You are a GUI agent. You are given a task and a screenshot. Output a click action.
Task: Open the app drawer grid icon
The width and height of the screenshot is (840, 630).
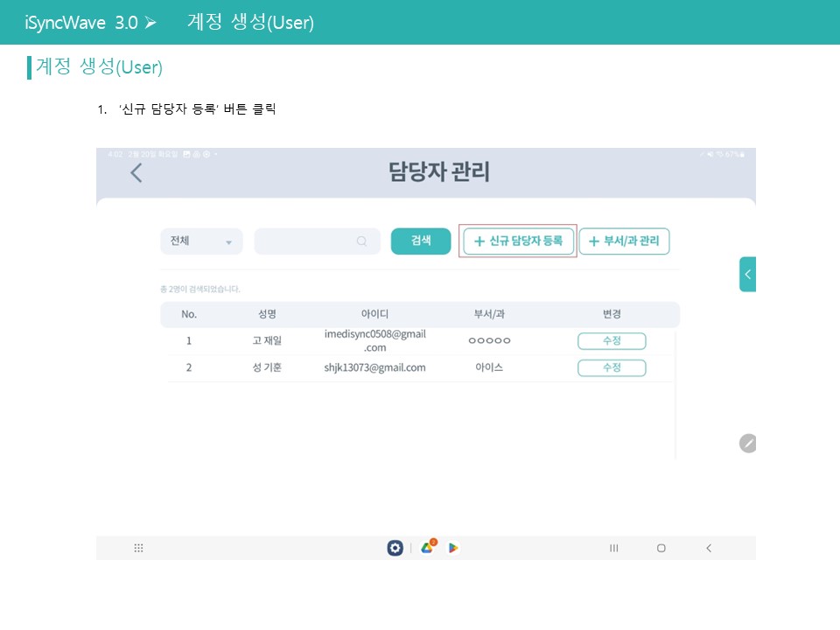click(138, 547)
